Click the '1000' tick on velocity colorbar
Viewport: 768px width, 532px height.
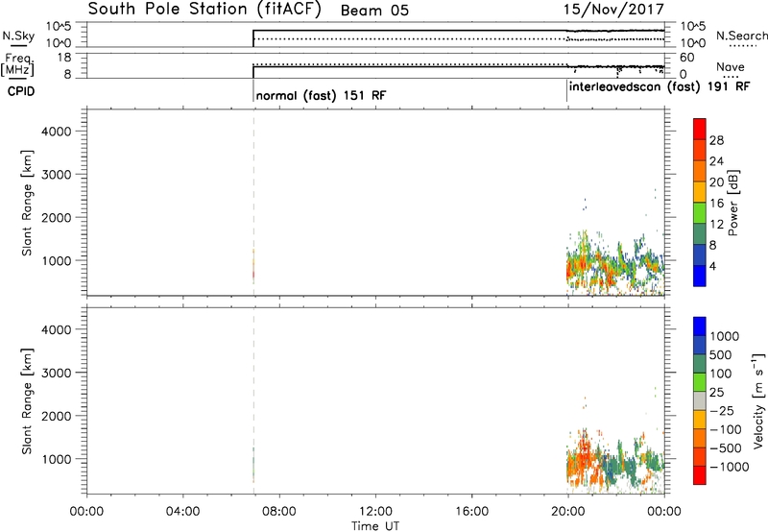tap(725, 336)
